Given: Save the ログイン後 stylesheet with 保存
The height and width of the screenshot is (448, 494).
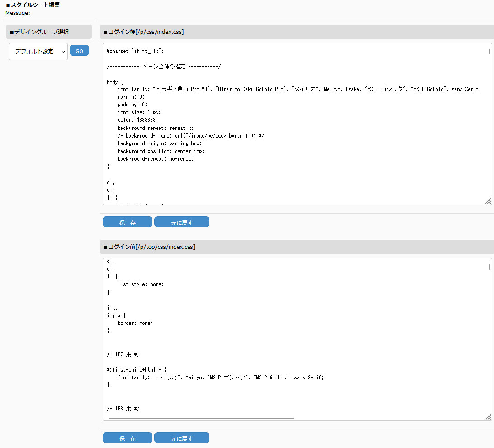Looking at the screenshot, I should pos(128,222).
